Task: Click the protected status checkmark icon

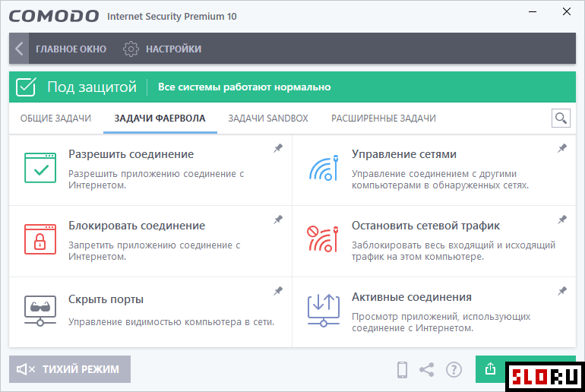Action: pyautogui.click(x=26, y=87)
